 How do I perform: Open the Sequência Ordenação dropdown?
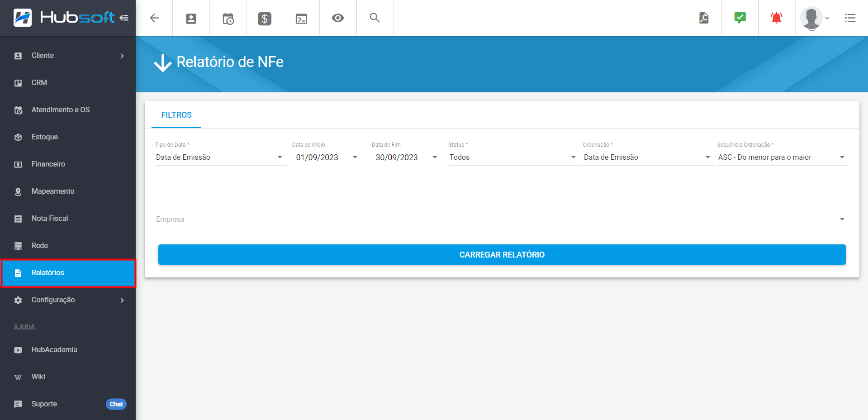(783, 157)
